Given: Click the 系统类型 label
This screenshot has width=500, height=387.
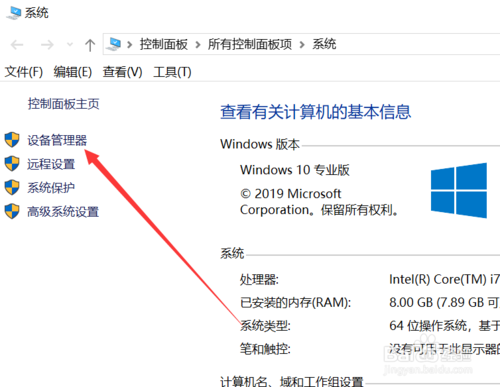Looking at the screenshot, I should (x=265, y=326).
